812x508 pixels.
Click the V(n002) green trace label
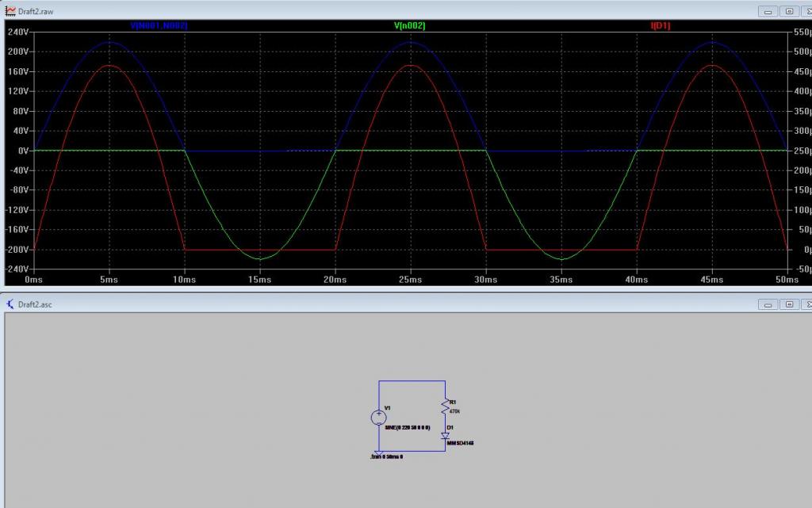[x=410, y=26]
